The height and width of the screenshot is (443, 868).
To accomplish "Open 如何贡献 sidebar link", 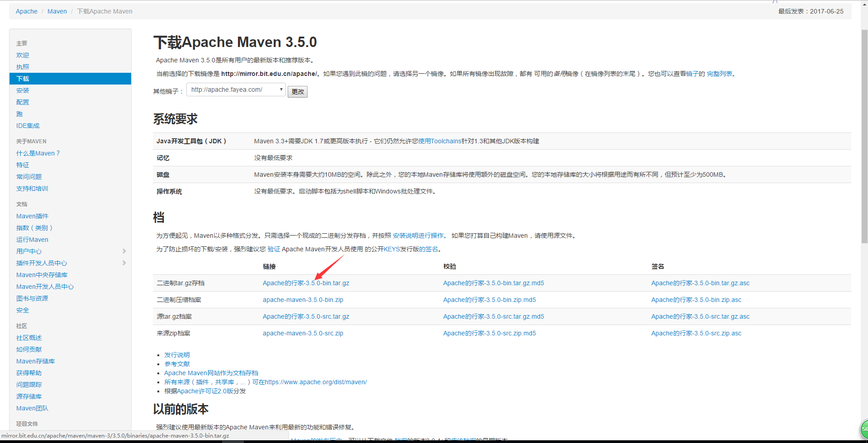I will (29, 349).
